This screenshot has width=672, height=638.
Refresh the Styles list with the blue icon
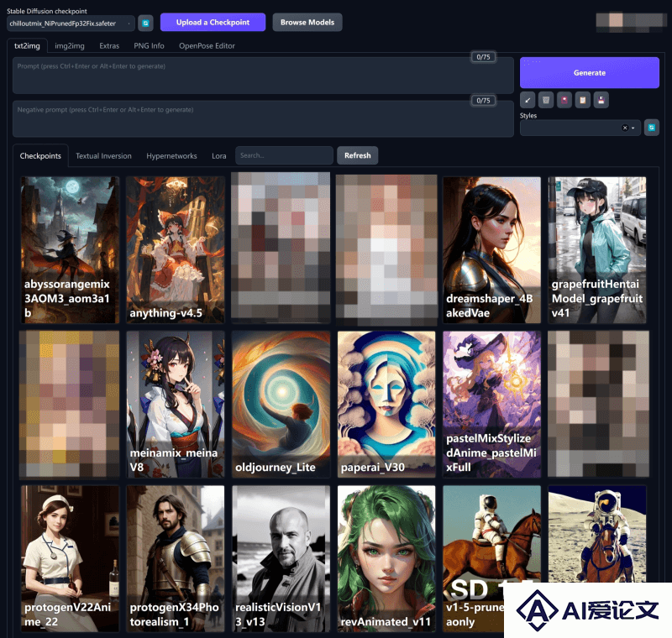coord(652,128)
